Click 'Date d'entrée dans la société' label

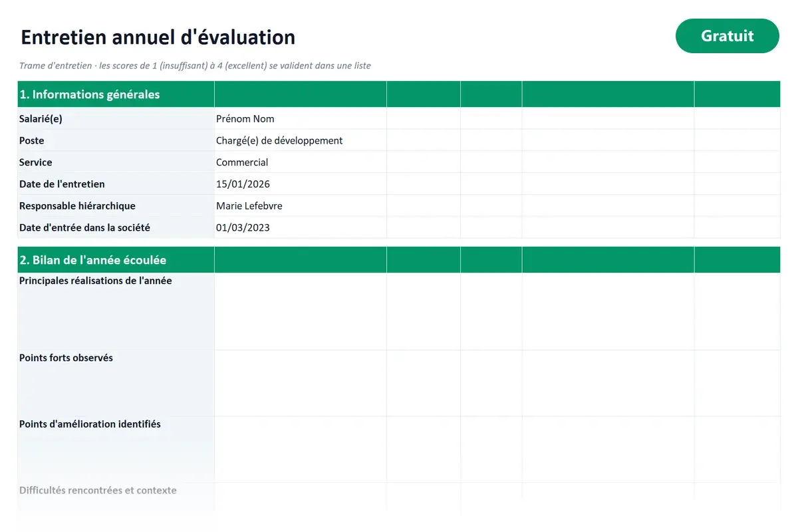(x=84, y=227)
